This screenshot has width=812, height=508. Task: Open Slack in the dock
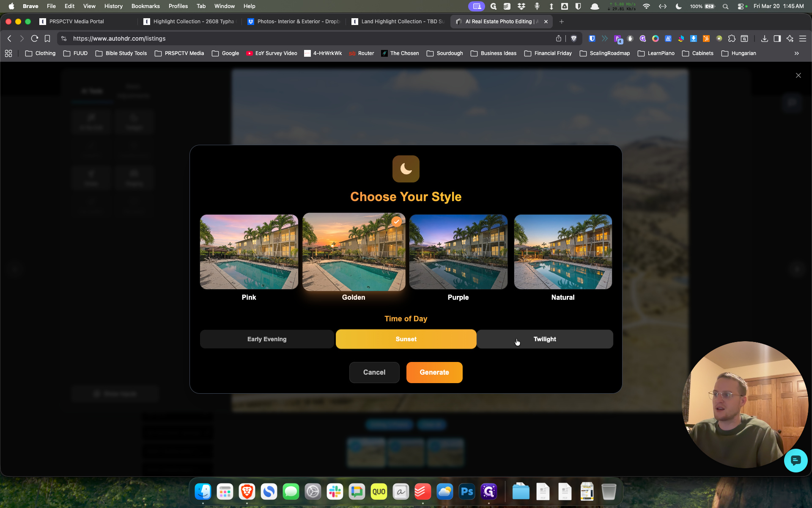335,491
